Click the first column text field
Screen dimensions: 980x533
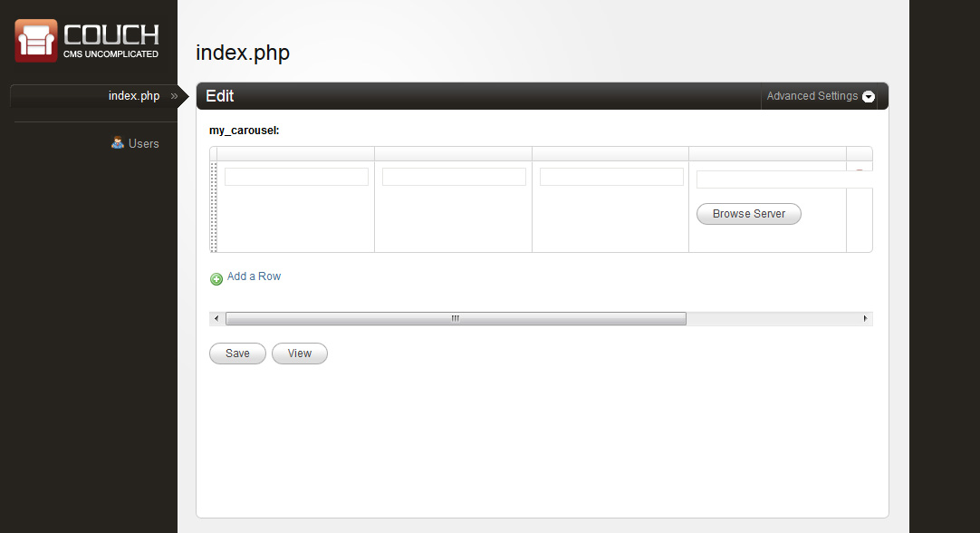click(296, 177)
